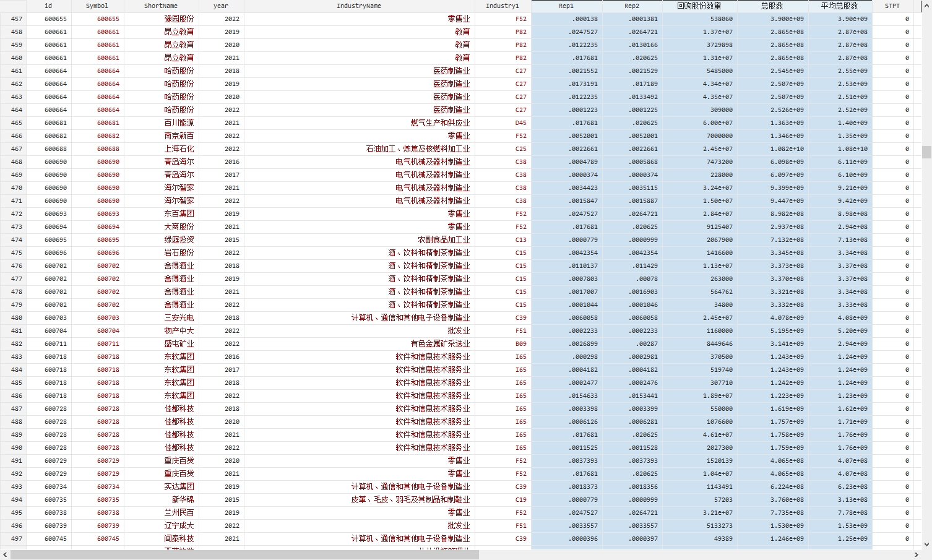Select the STPT column header
The height and width of the screenshot is (560, 932).
pyautogui.click(x=892, y=6)
